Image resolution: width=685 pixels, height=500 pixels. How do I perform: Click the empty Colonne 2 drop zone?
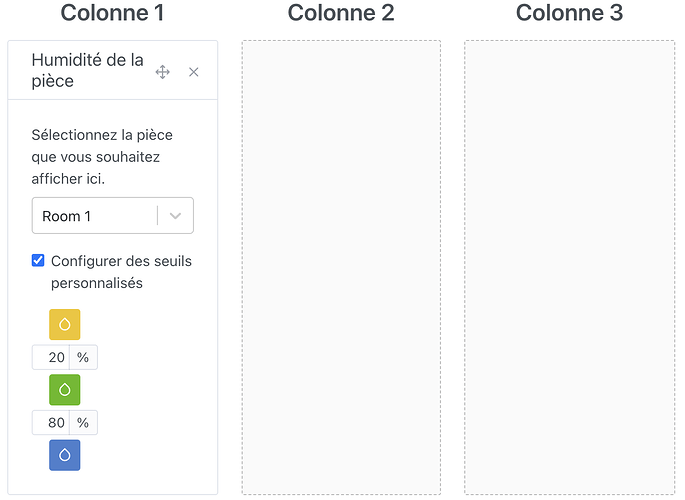[x=341, y=267]
